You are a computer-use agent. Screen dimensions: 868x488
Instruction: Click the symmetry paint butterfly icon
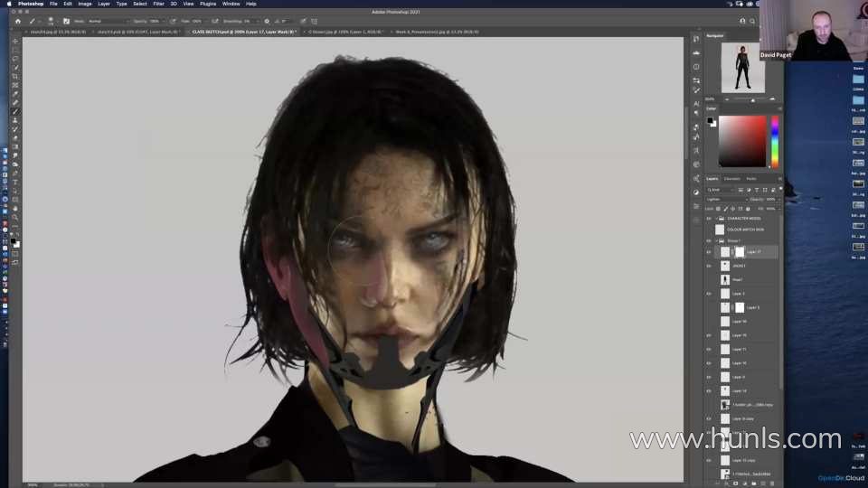tap(314, 21)
